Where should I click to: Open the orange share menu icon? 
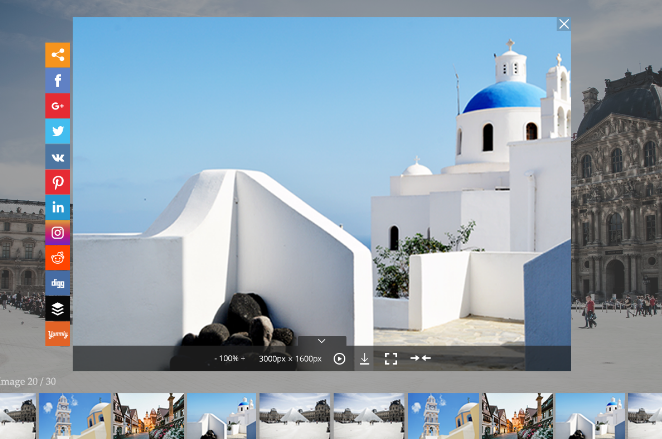(x=57, y=55)
